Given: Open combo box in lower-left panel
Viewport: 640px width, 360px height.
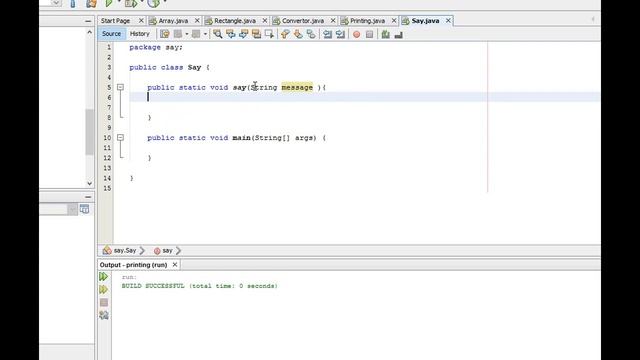Looking at the screenshot, I should point(72,209).
